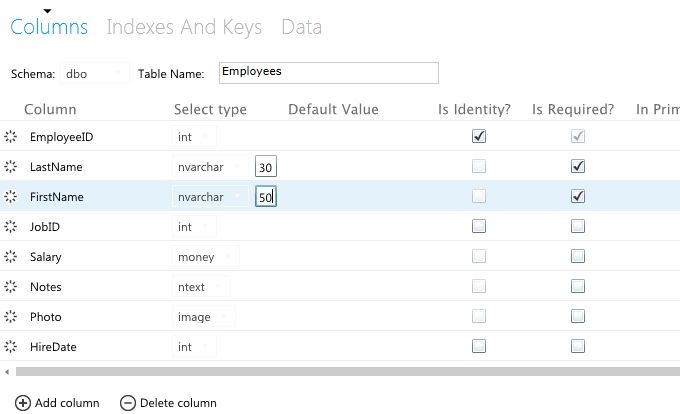Click the drag handle icon for EmployeeID row
This screenshot has width=680, height=414.
(11, 137)
